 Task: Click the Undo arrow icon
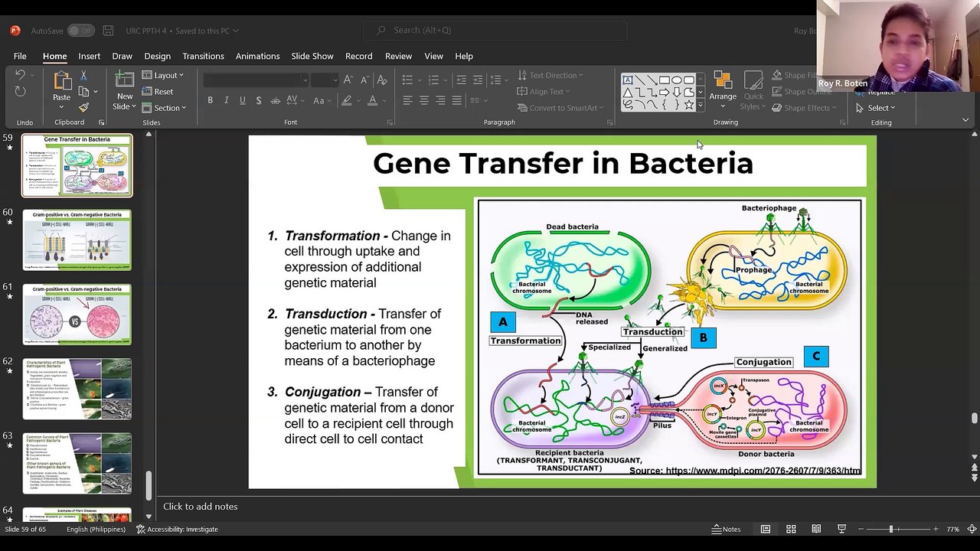tap(21, 75)
